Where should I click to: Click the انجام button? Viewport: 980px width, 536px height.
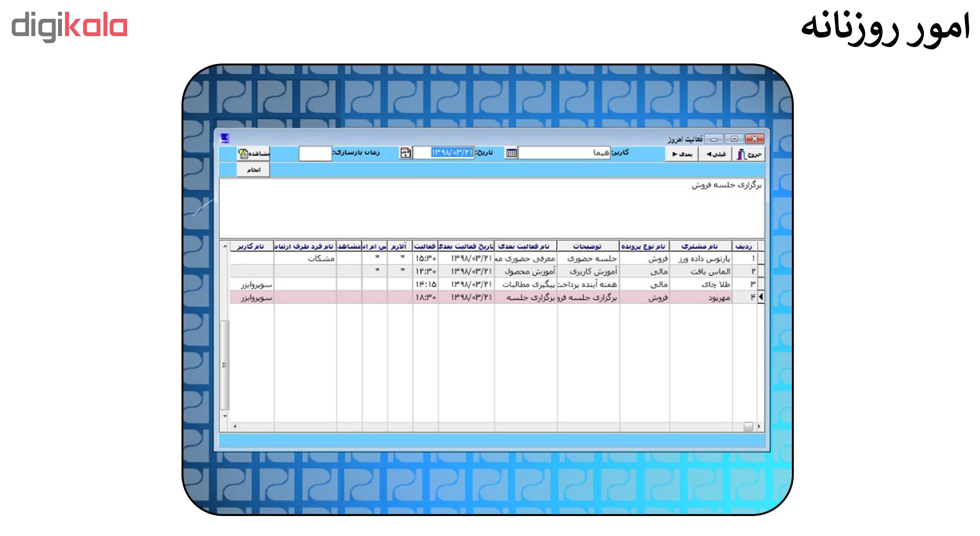pos(253,170)
